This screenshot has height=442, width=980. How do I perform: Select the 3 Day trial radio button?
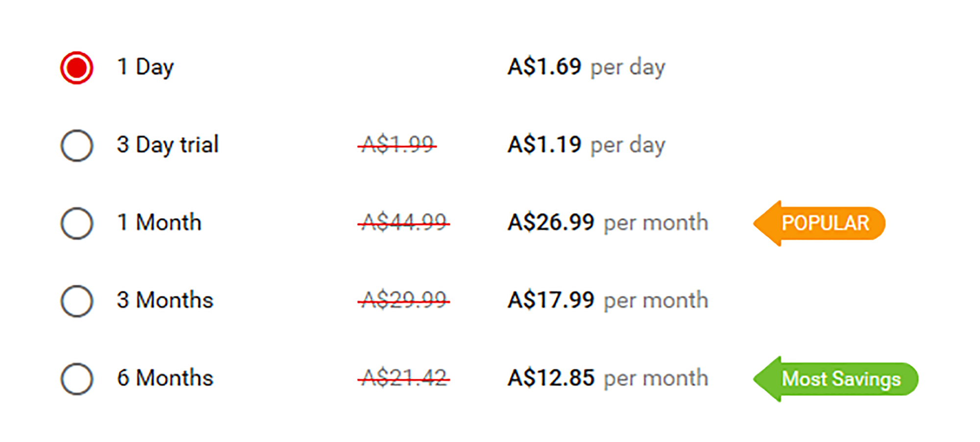tap(77, 146)
